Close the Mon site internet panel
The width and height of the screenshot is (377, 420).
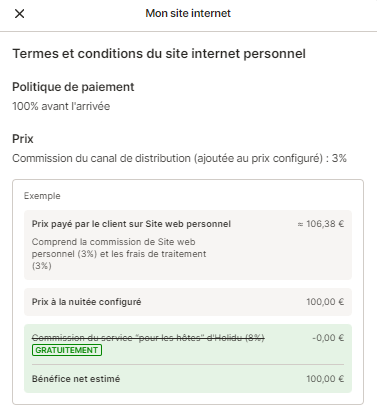[x=20, y=14]
